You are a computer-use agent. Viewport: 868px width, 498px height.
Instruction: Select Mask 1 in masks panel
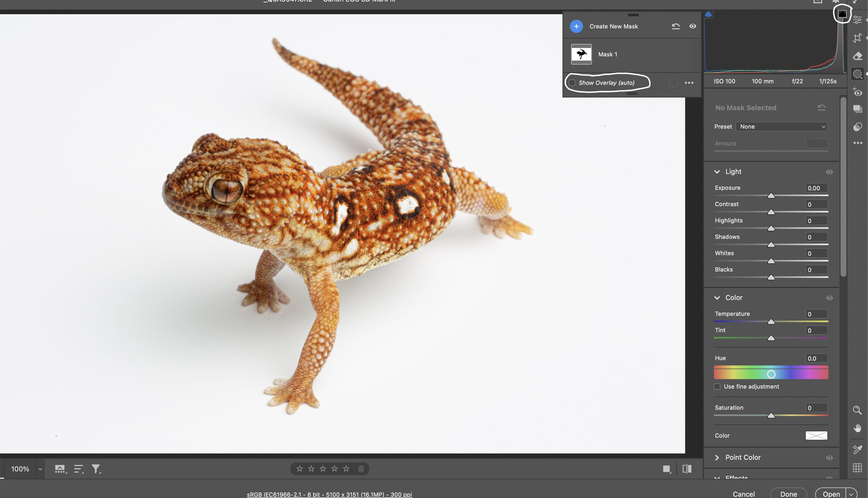pos(608,54)
